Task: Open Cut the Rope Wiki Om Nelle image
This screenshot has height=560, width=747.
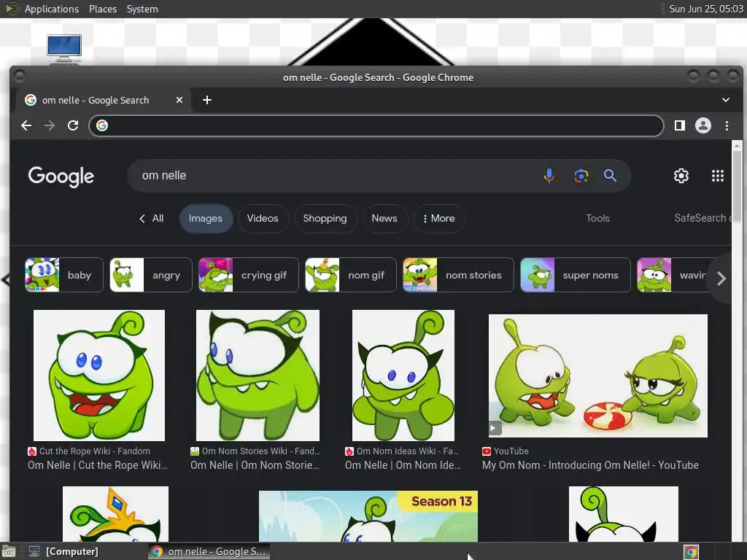Action: (x=99, y=376)
